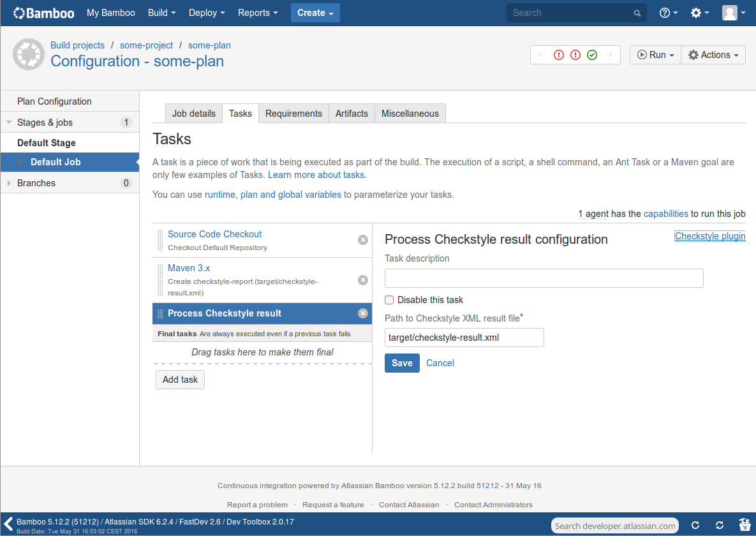Click the refresh sync icon in dev toolbar
This screenshot has height=536, width=756.
[x=720, y=525]
